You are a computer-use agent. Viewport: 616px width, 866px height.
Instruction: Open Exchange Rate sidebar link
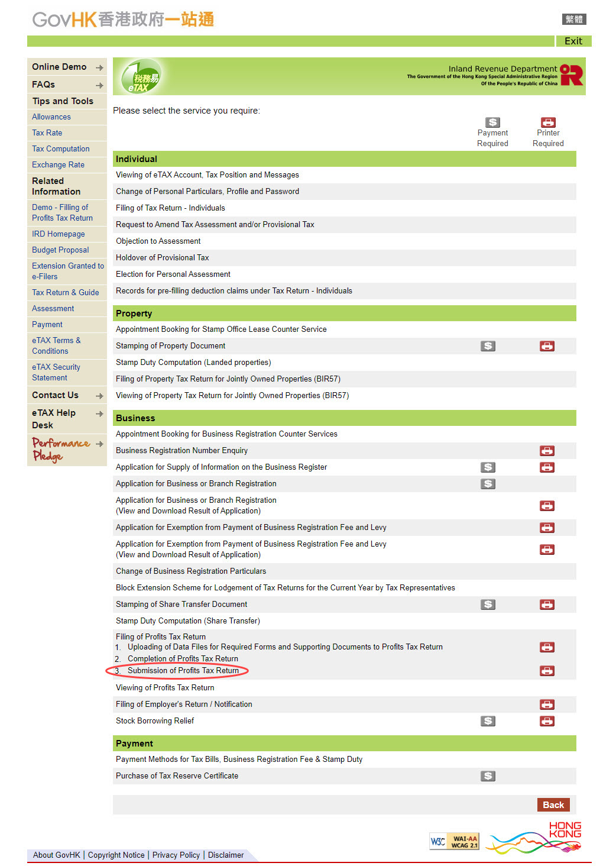[x=58, y=165]
